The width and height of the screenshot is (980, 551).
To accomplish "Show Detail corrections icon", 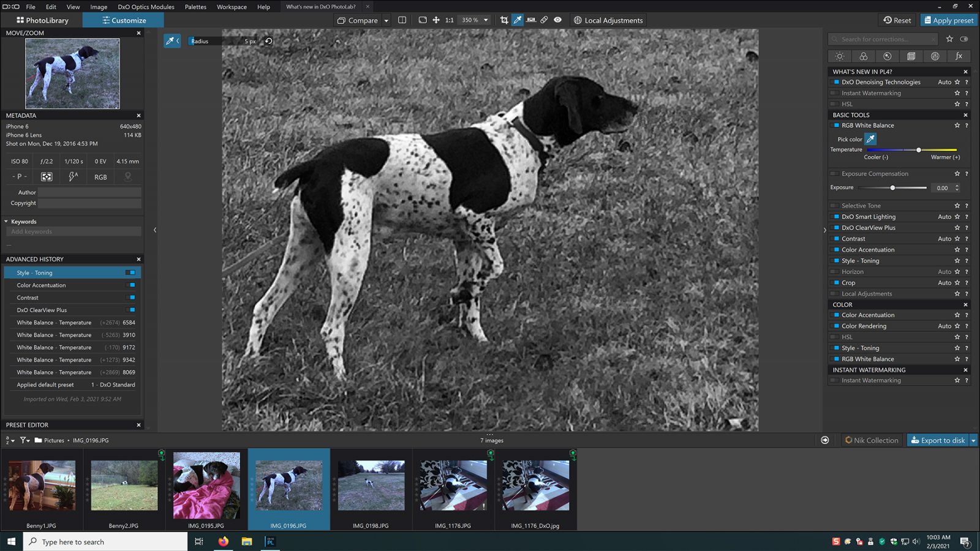I will coord(888,56).
